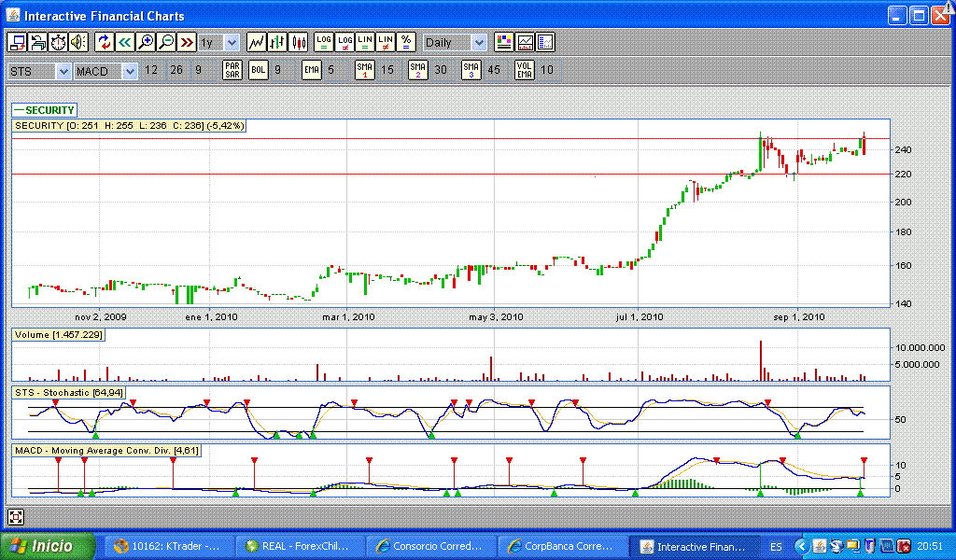Open the color palette settings icon
956x560 pixels.
pyautogui.click(x=503, y=42)
